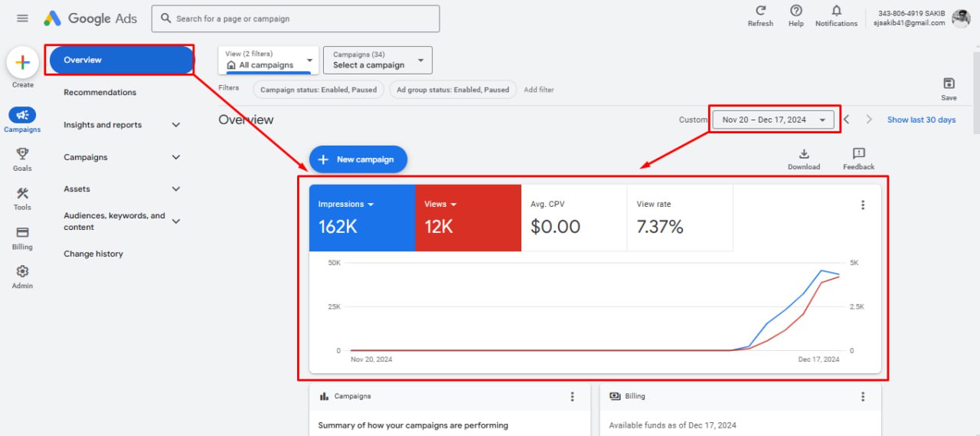
Task: Open the date range dropdown
Action: [773, 120]
